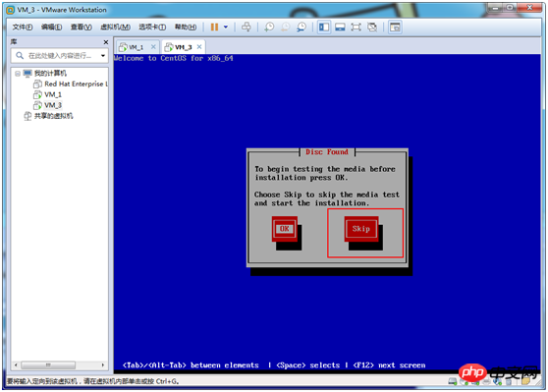Click the 我的计算机 computer icon
Screen dimensions: 548x392
click(x=27, y=73)
